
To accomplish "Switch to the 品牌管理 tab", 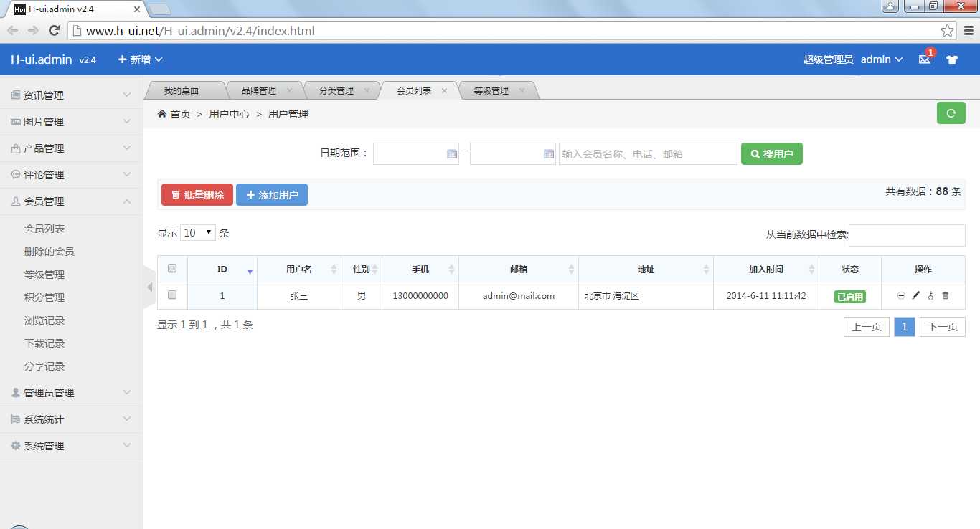I will tap(260, 91).
